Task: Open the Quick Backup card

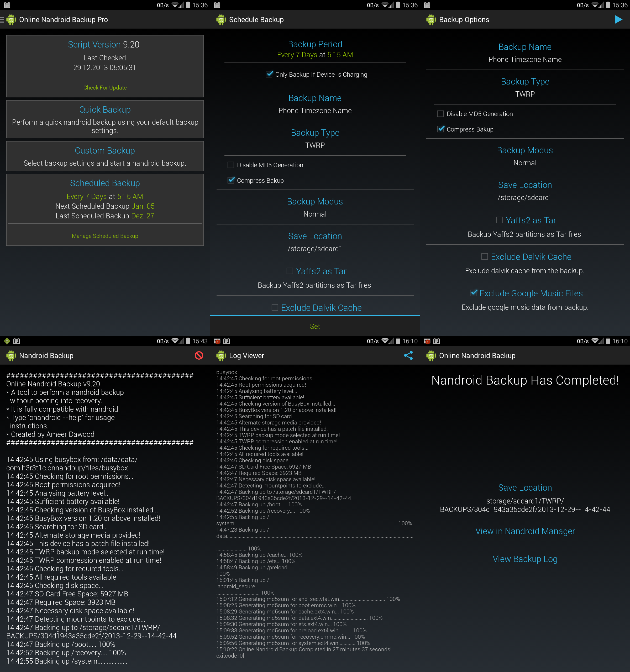Action: click(x=105, y=119)
